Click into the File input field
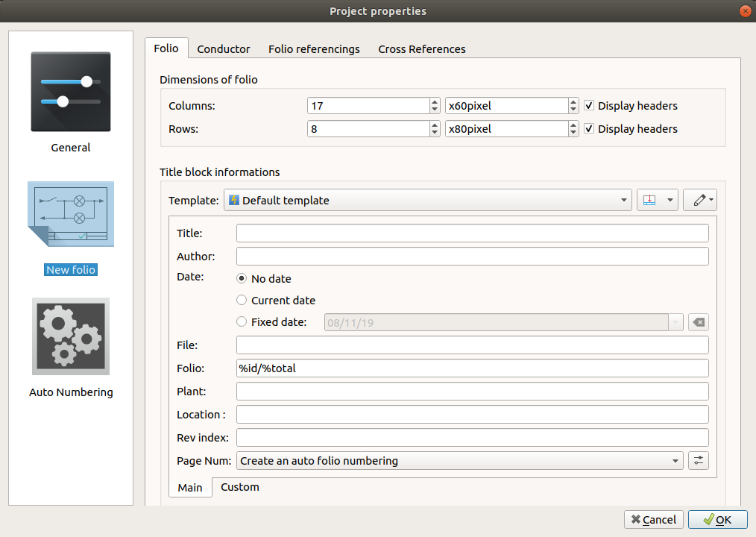Viewport: 756px width, 537px height. pyautogui.click(x=472, y=345)
